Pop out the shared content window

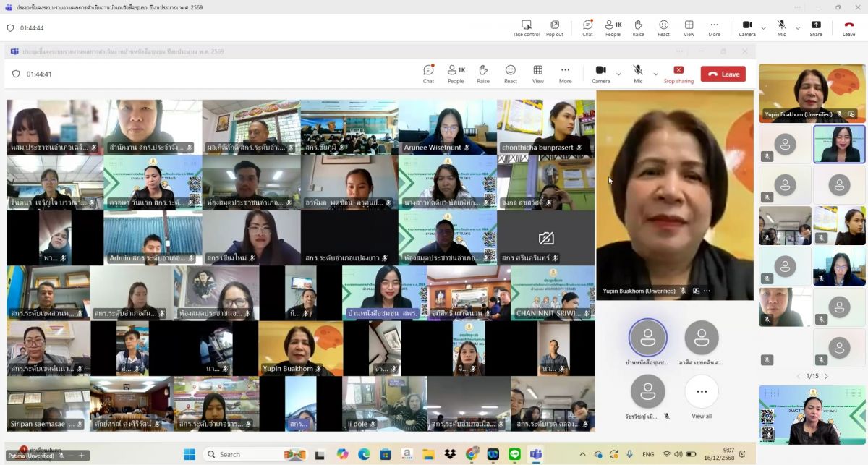554,27
